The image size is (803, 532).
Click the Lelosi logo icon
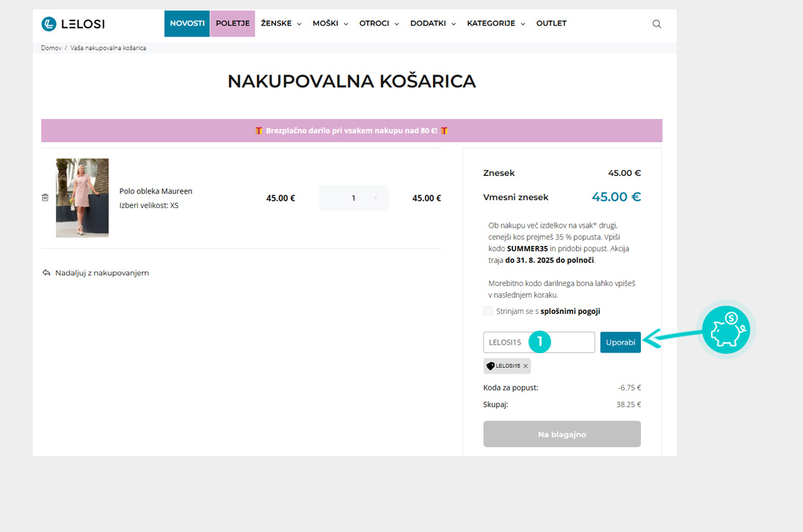49,24
